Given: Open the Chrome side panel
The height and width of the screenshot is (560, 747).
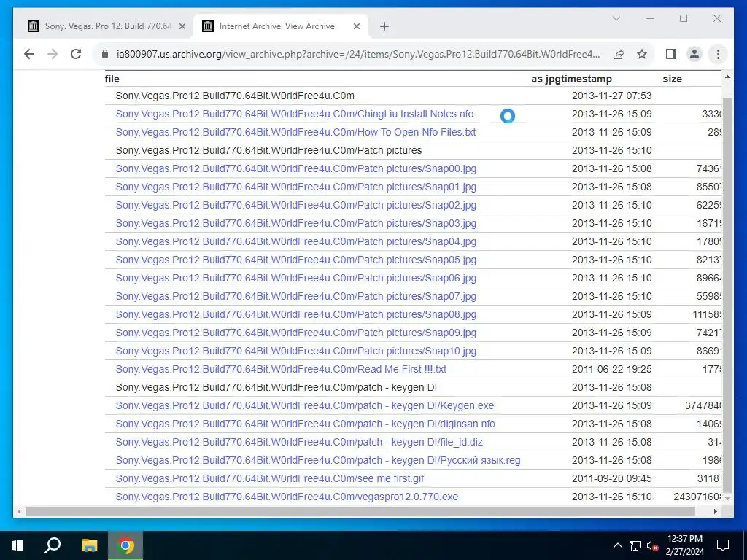Looking at the screenshot, I should coord(671,54).
